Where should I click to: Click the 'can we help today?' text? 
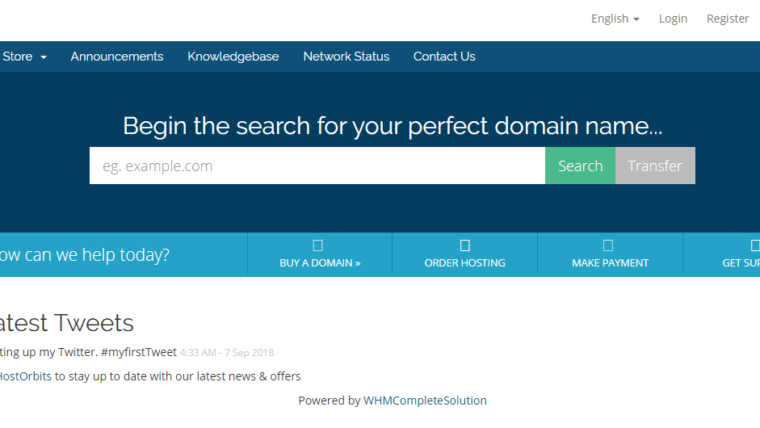point(97,254)
